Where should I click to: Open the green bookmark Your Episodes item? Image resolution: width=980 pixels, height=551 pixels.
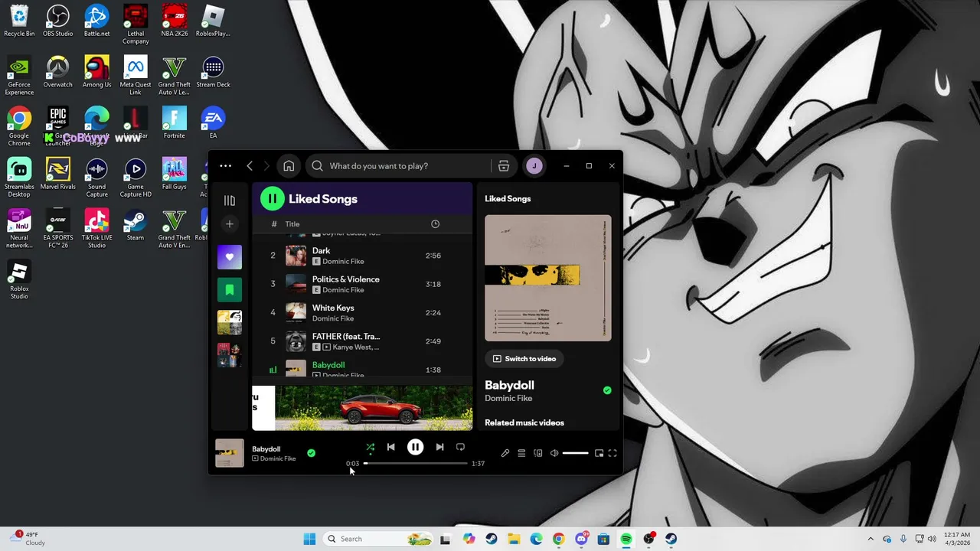(229, 290)
